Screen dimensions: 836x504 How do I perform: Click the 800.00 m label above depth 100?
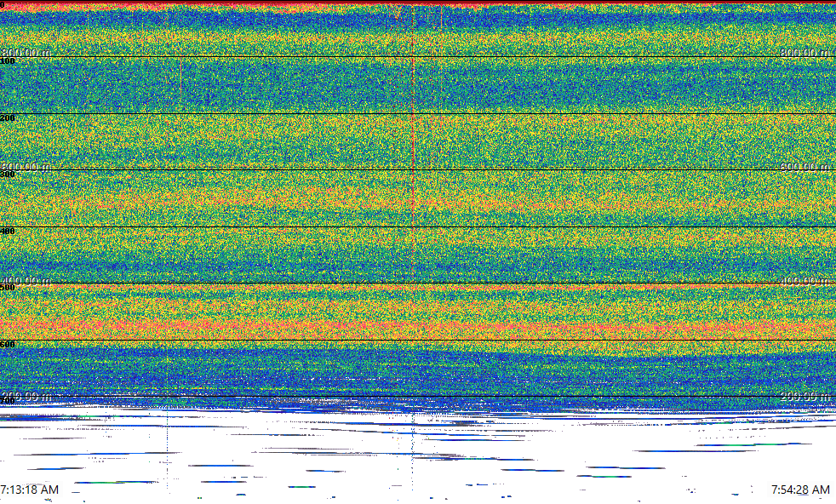tap(26, 52)
